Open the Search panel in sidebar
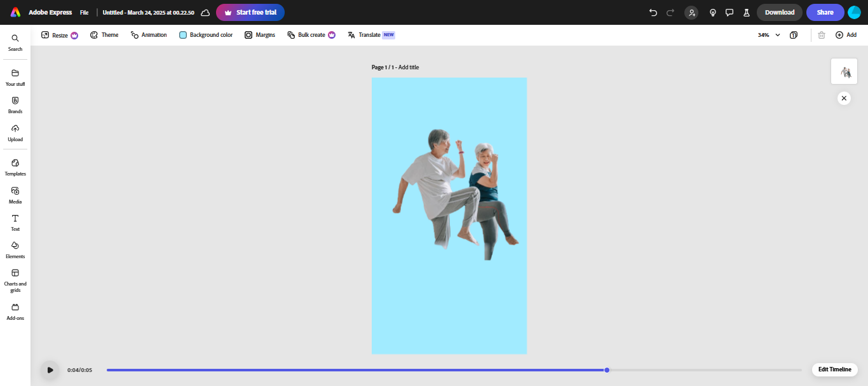Viewport: 868px width, 386px height. (x=15, y=43)
